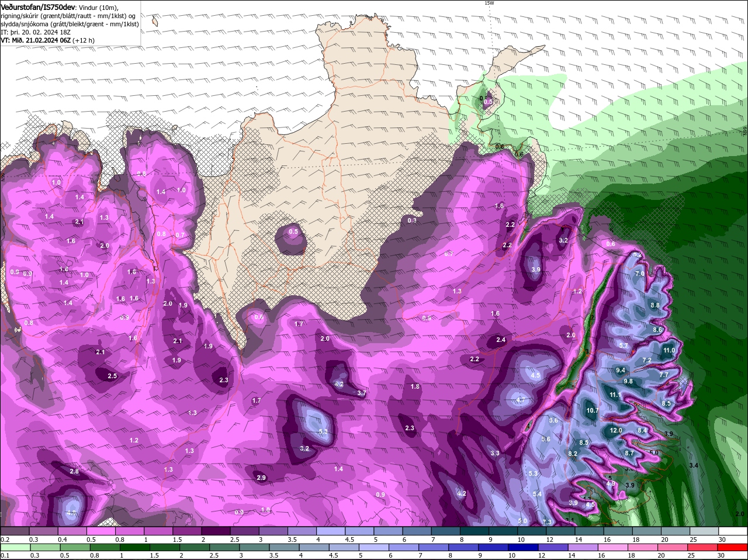Click the '0.2' label in the snow legend
Image resolution: width=748 pixels, height=560 pixels.
(5, 540)
